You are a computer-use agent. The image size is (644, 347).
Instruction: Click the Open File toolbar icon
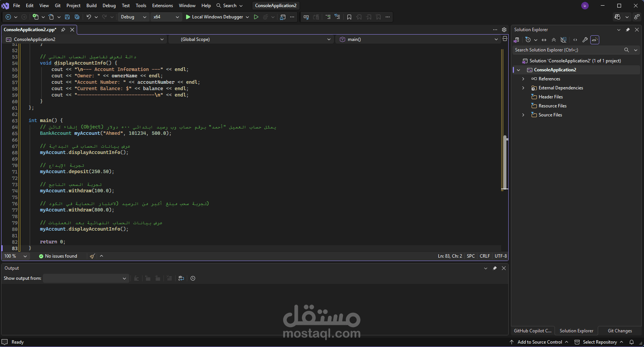pyautogui.click(x=51, y=17)
